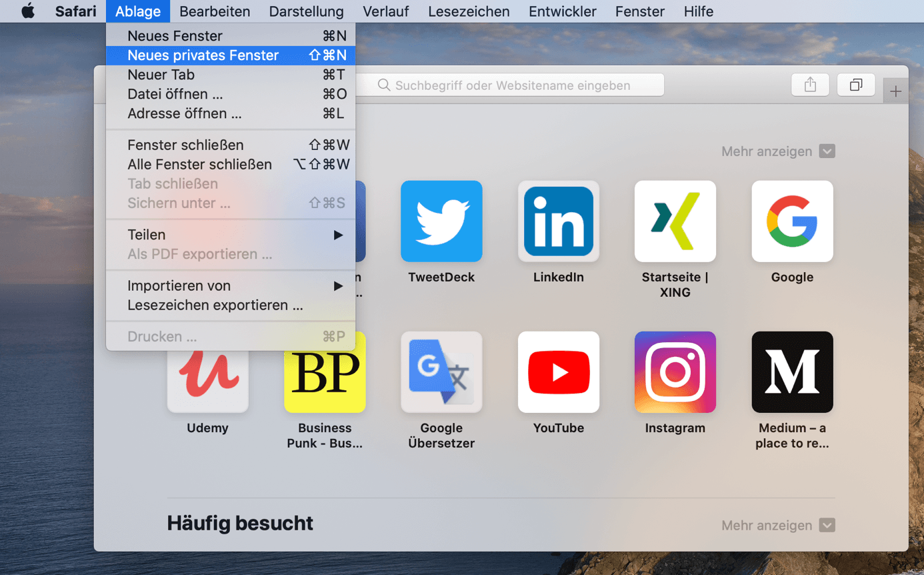924x575 pixels.
Task: Close the open Ablage menu
Action: pyautogui.click(x=138, y=11)
